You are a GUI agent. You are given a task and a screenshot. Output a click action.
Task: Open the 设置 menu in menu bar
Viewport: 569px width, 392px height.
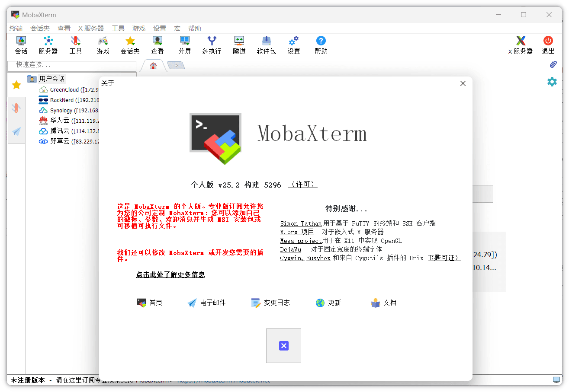pyautogui.click(x=160, y=28)
